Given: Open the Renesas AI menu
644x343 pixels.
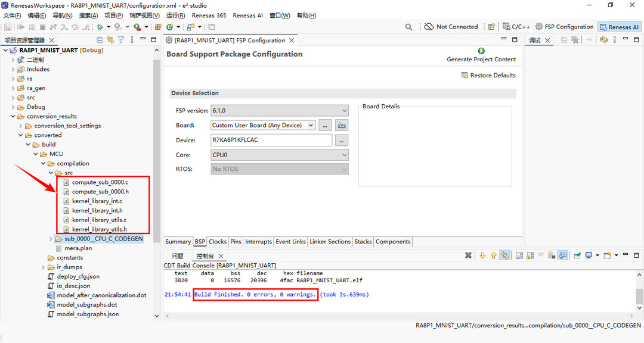Looking at the screenshot, I should pos(247,15).
